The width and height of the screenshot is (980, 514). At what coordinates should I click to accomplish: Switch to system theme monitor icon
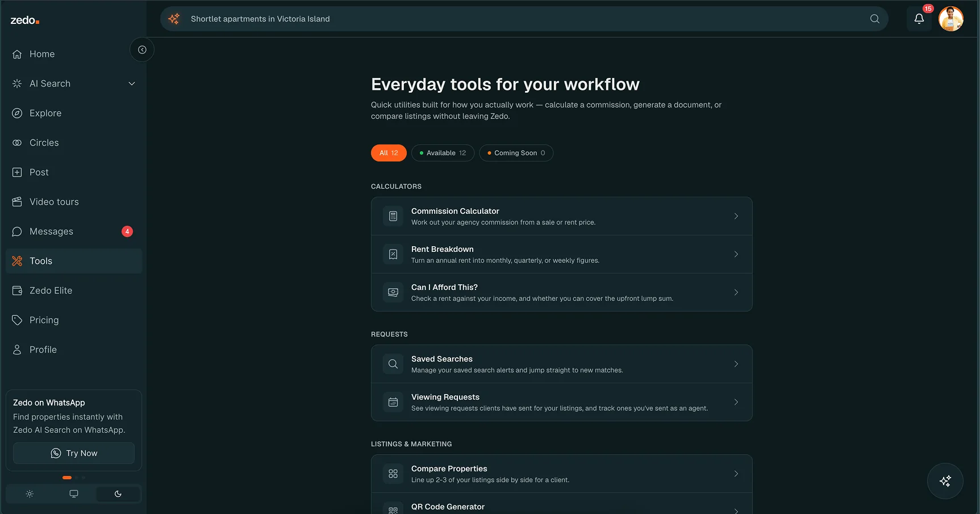pos(74,494)
